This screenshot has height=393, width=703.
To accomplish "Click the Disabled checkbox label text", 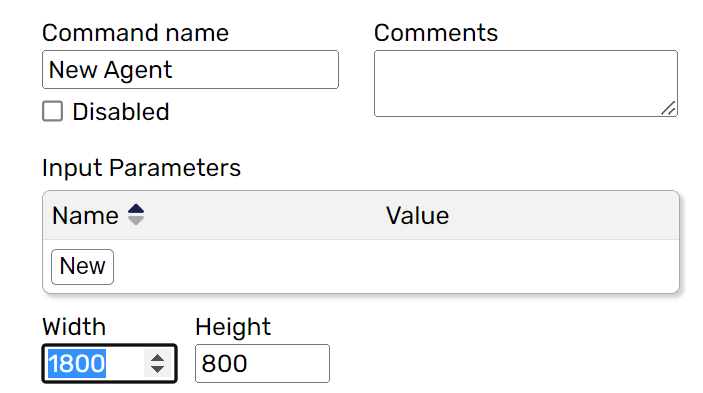I will (x=121, y=112).
